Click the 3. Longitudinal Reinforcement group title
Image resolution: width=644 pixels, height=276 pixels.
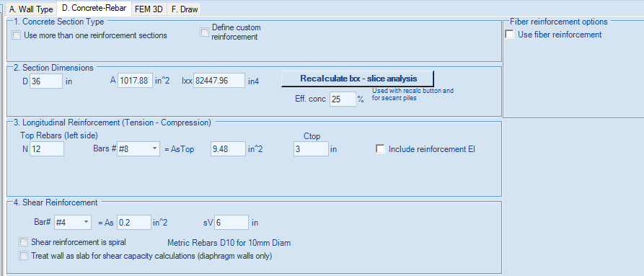point(111,123)
